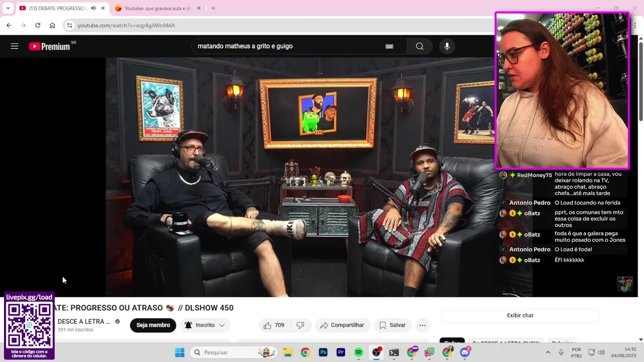Save video with Salvar button
Viewport: 644px width, 362px height.
392,325
